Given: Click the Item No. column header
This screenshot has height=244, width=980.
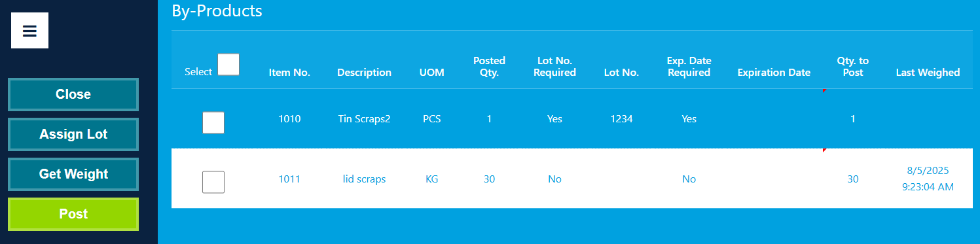Looking at the screenshot, I should (x=289, y=73).
